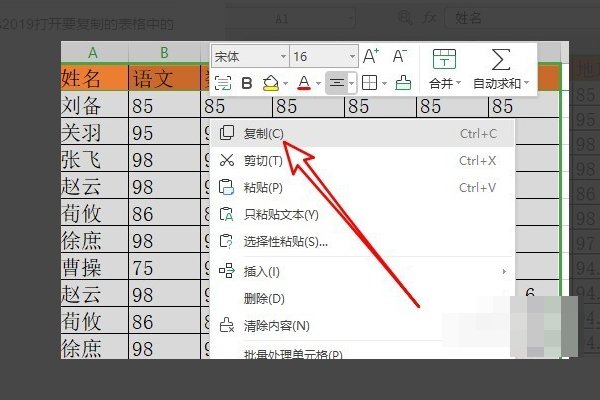Apply the red font color
The height and width of the screenshot is (400, 600).
[x=304, y=83]
